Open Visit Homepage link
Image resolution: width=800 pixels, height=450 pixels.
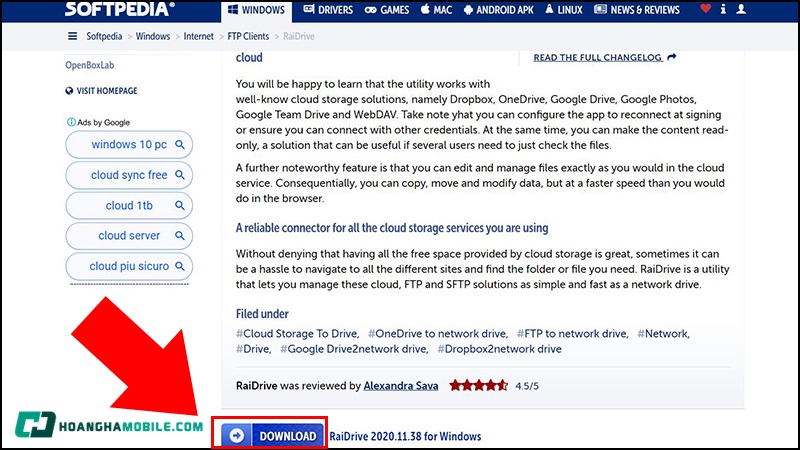coord(100,91)
